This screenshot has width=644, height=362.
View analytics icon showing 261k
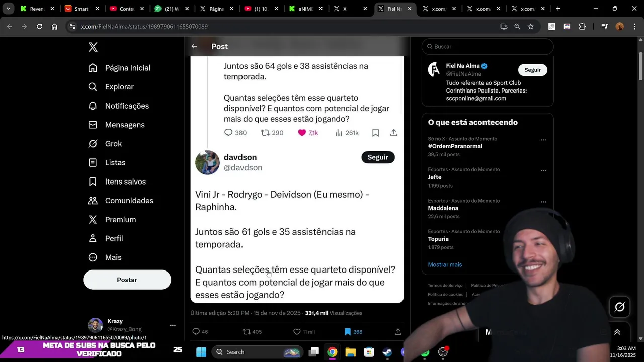(x=339, y=133)
